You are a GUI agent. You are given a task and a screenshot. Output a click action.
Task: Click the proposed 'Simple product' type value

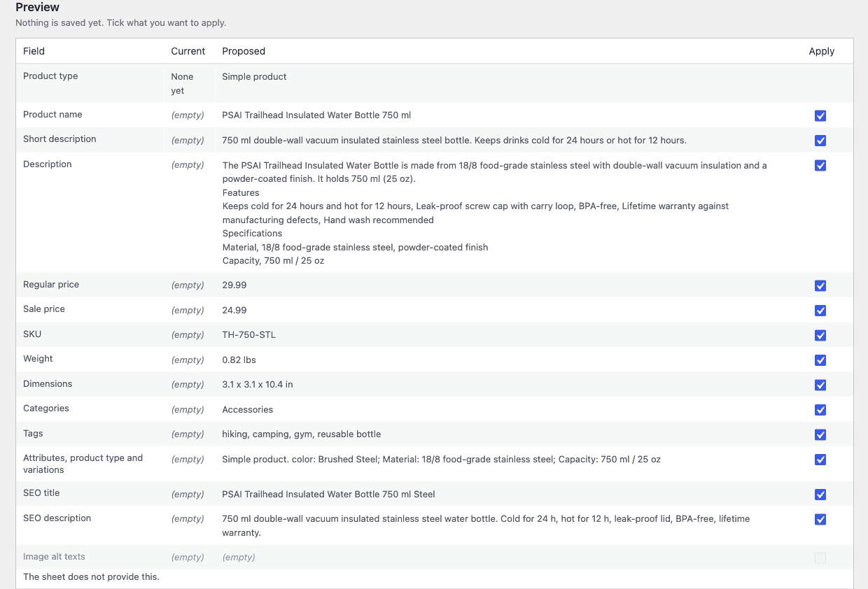pyautogui.click(x=254, y=77)
